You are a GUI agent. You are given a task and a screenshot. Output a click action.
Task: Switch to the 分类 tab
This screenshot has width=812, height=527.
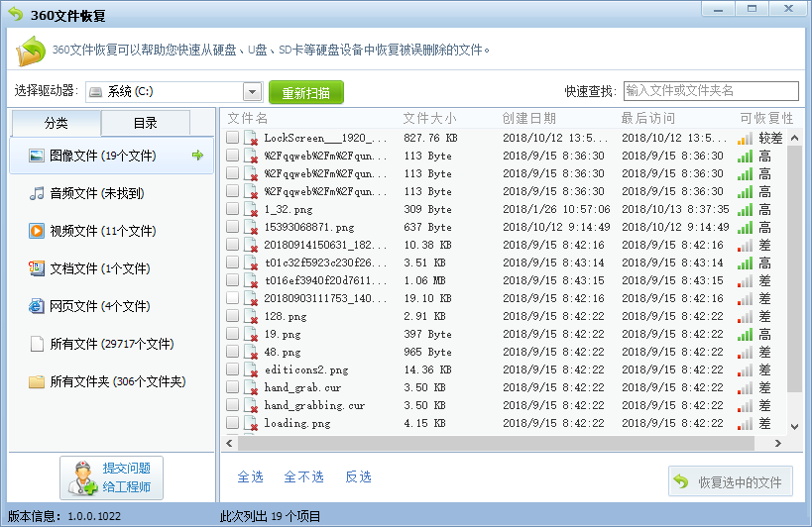tap(57, 124)
